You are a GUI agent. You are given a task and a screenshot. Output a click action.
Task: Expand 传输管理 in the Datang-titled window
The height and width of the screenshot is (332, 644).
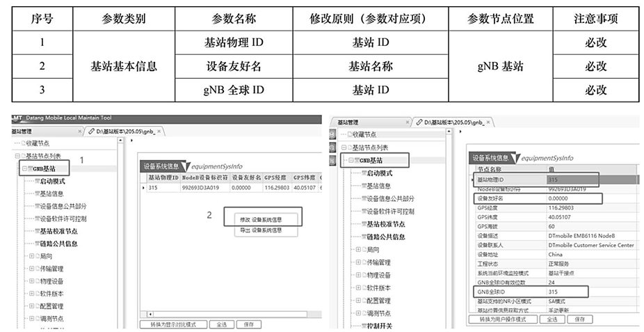click(x=32, y=269)
